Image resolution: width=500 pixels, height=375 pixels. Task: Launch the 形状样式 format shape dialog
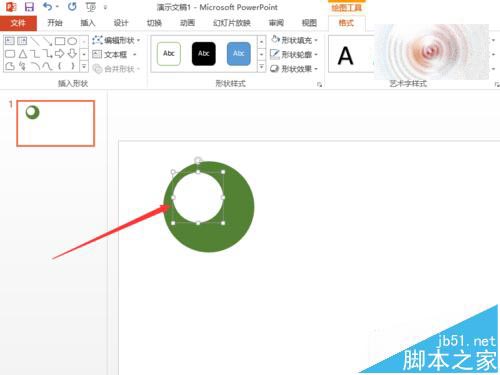319,85
